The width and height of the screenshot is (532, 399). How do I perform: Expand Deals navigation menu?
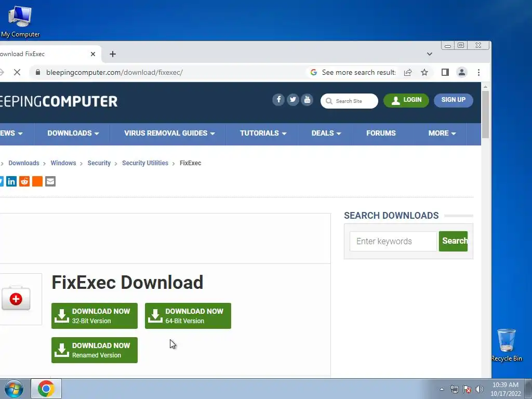(x=326, y=134)
